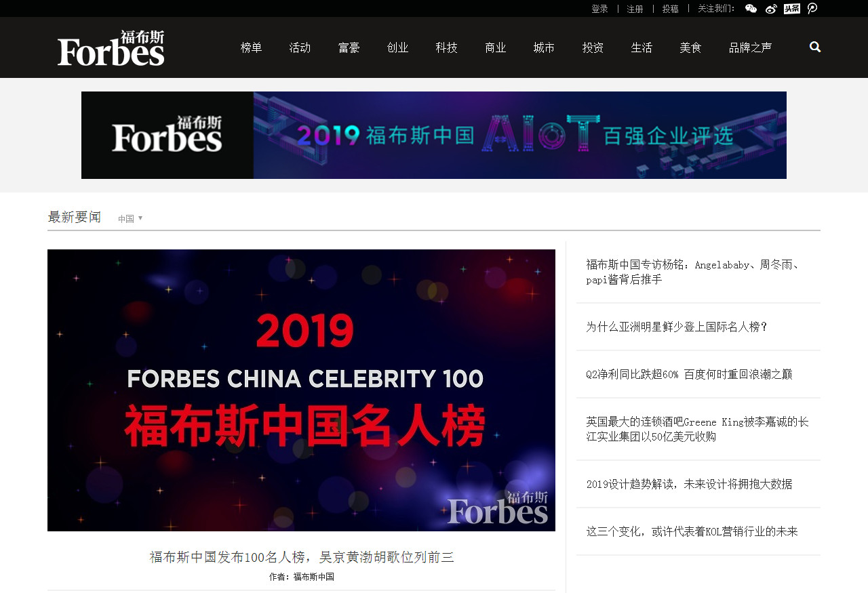The width and height of the screenshot is (868, 593).
Task: Open the 投资 section
Action: [593, 47]
